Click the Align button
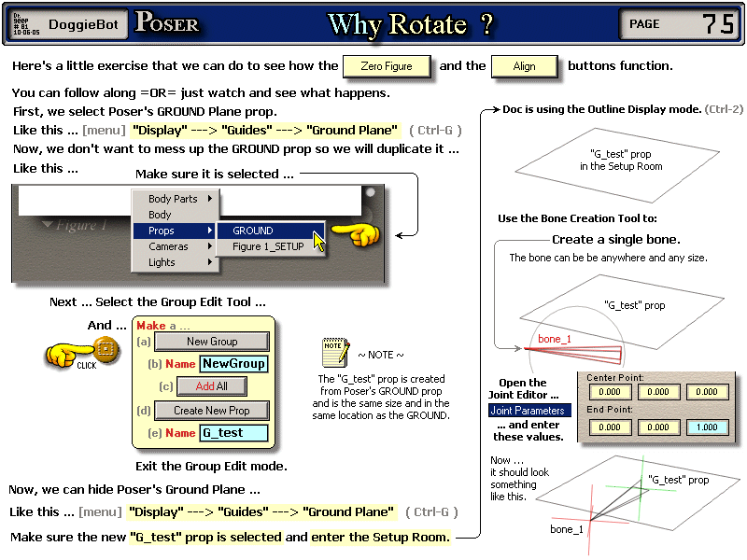Image resolution: width=747 pixels, height=560 pixels. 524,66
